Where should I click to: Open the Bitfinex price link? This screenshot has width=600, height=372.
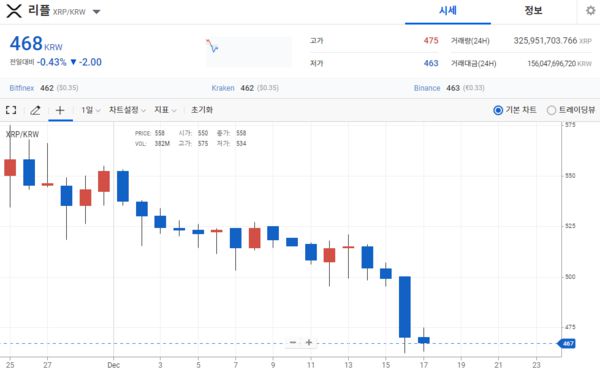22,88
